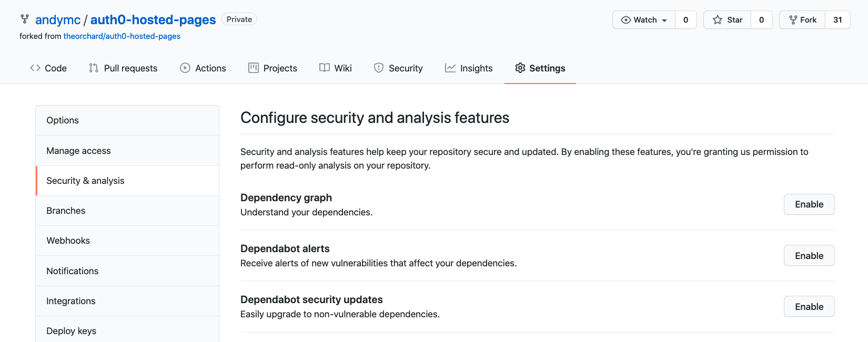
Task: Select Manage access in sidebar
Action: 127,151
